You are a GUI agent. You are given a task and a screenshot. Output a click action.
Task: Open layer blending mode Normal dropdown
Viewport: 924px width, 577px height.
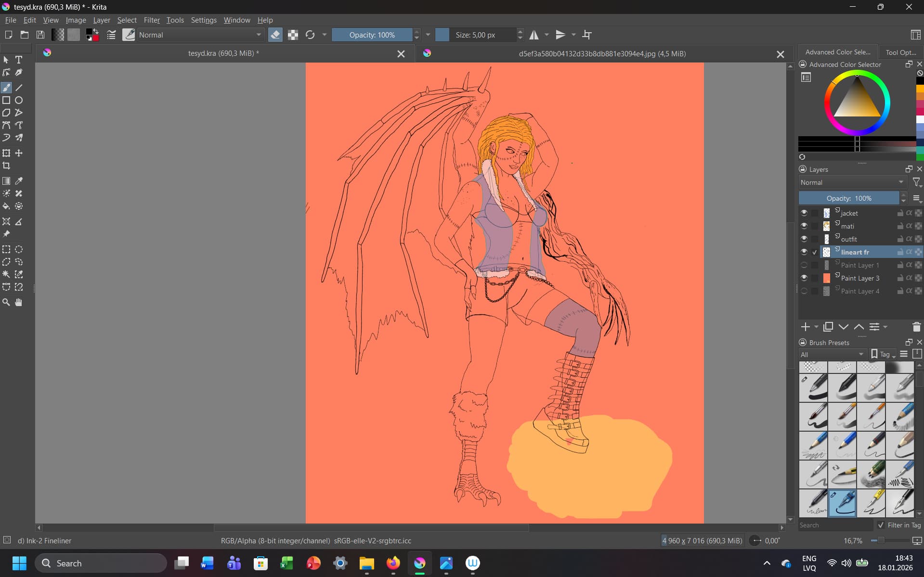[x=852, y=182]
